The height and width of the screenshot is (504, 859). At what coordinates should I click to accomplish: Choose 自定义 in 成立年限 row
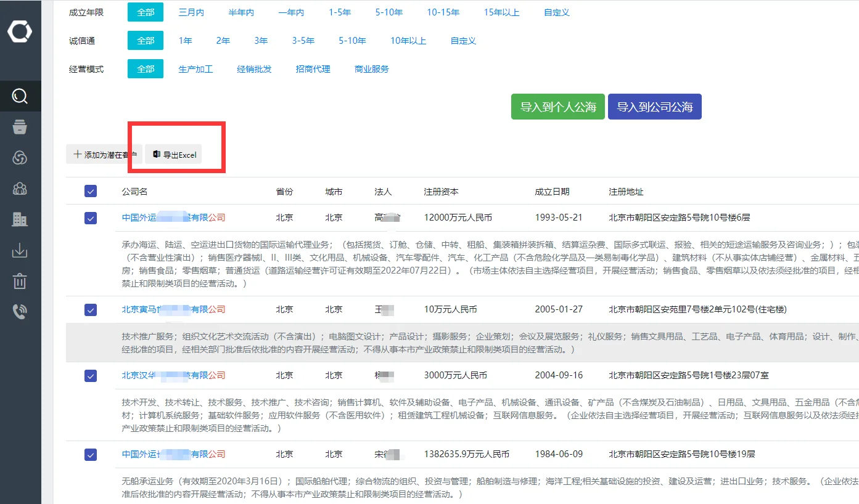(x=557, y=12)
